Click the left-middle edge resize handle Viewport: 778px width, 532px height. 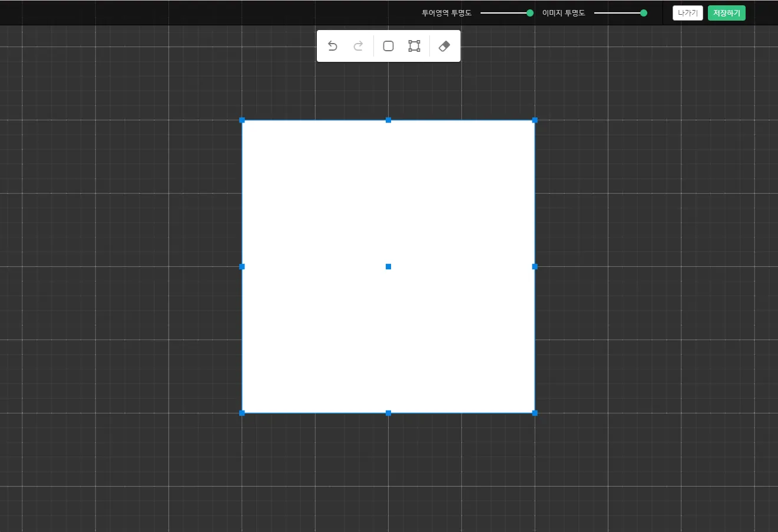pos(242,267)
